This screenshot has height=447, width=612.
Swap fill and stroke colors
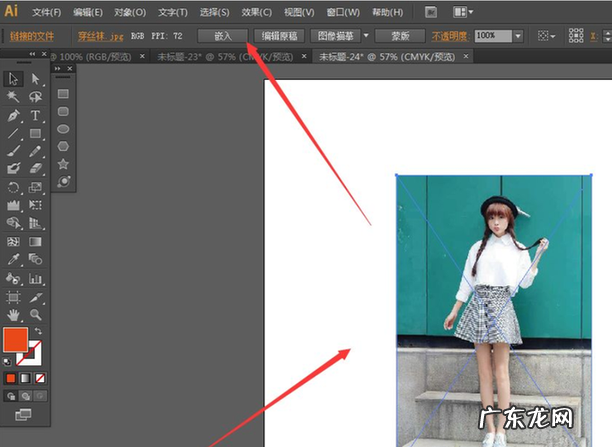tap(38, 331)
